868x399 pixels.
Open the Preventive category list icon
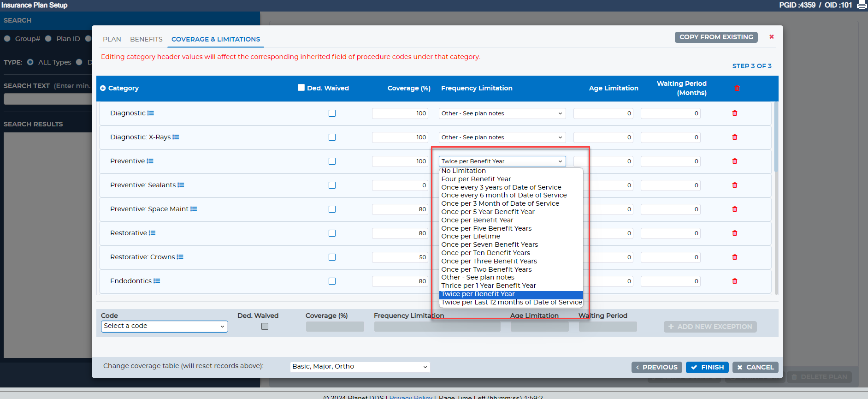(150, 161)
